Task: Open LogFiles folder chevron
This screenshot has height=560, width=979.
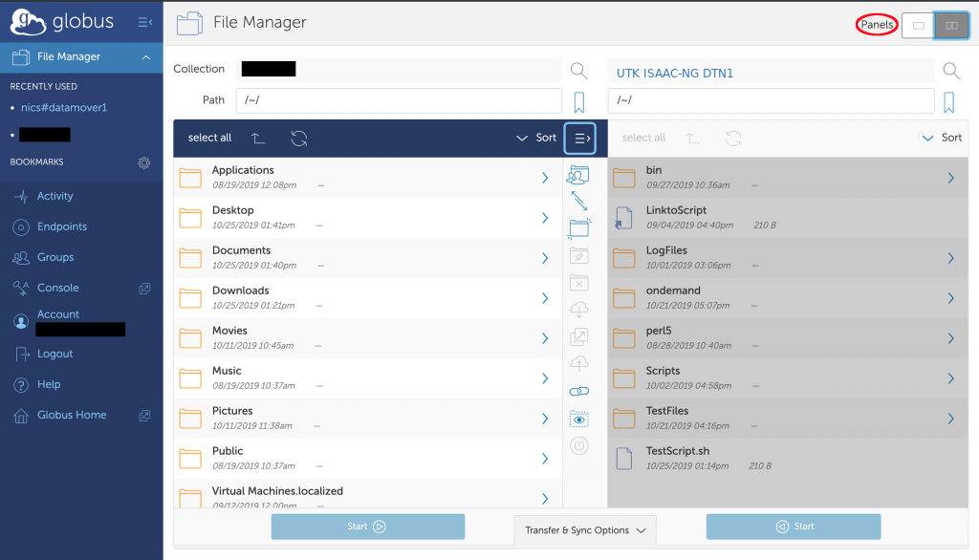Action: [950, 258]
